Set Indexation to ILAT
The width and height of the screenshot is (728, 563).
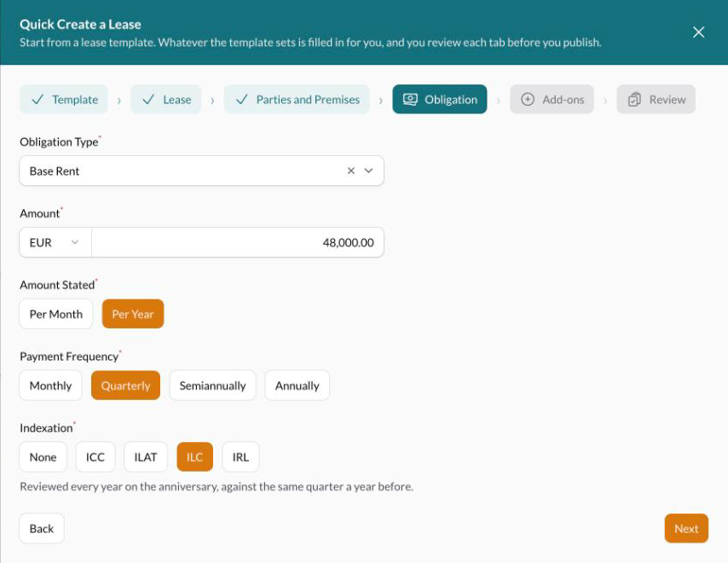145,457
